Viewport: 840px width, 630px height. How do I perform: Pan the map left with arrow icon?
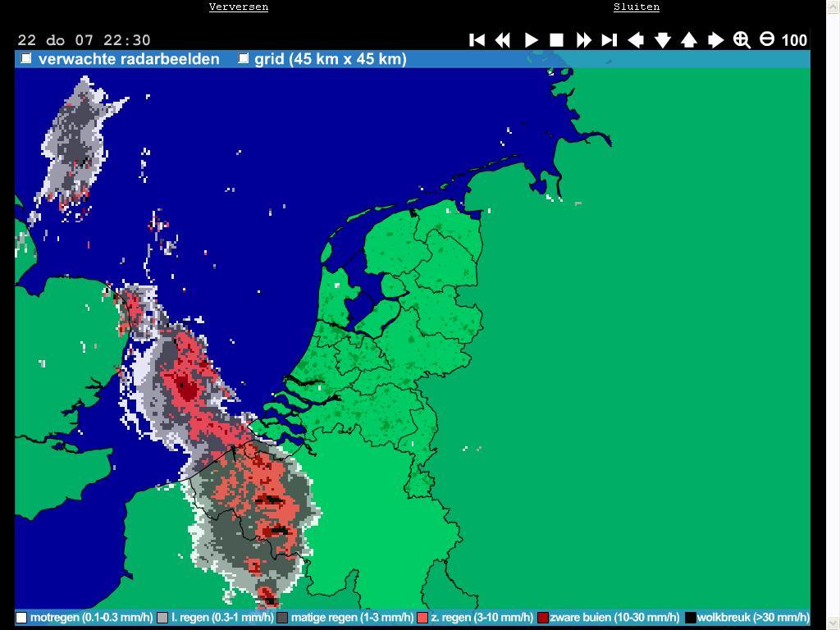pyautogui.click(x=636, y=40)
